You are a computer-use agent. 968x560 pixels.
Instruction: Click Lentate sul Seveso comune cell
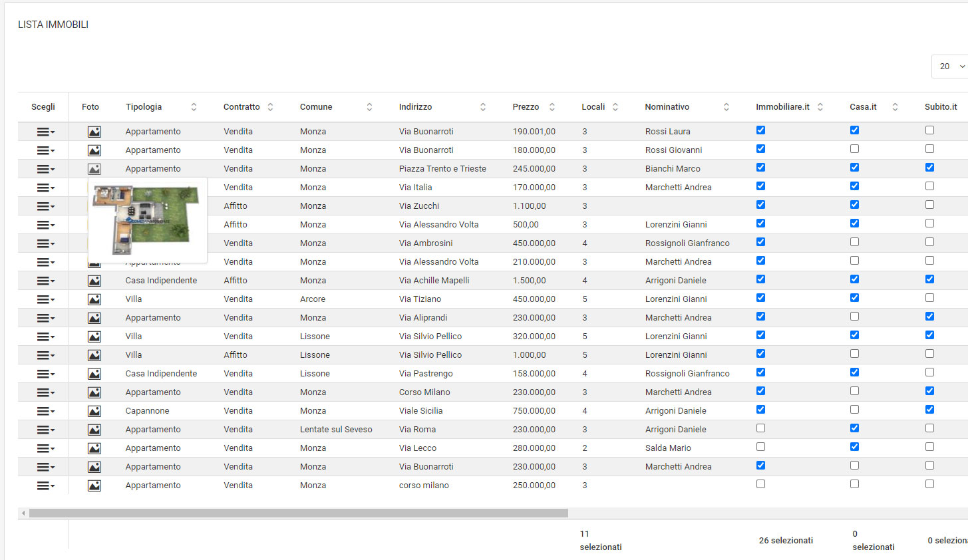click(336, 430)
